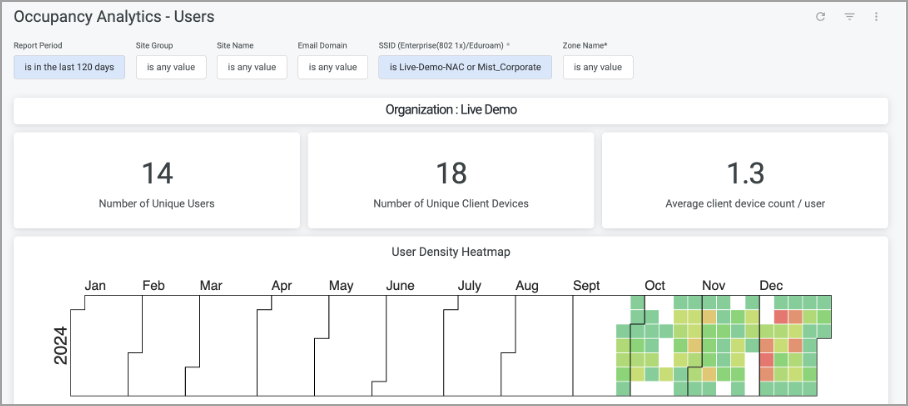
Task: Click the 18 unique client devices value
Action: [x=451, y=173]
